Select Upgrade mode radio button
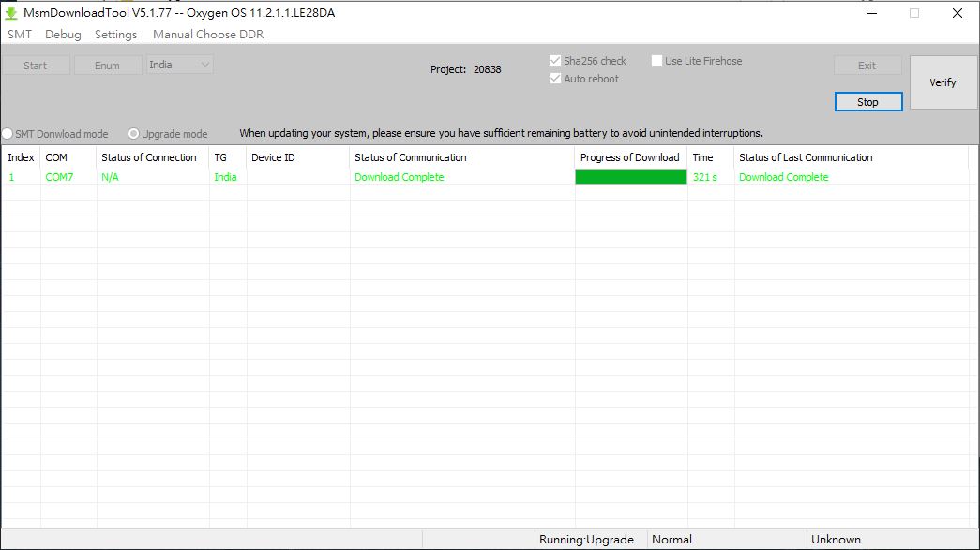The width and height of the screenshot is (980, 550). click(x=133, y=134)
